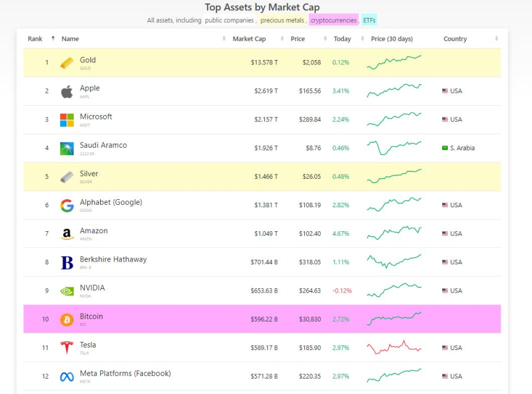Sort by the Country column header

[x=455, y=39]
